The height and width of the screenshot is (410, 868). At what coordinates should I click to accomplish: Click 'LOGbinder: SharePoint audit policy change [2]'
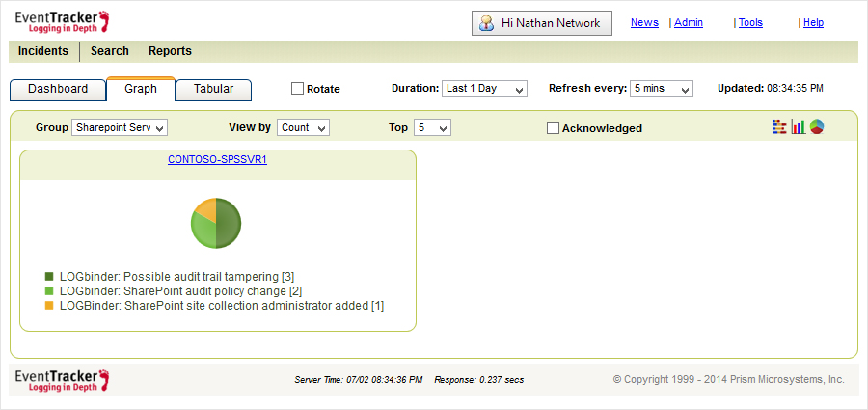(180, 291)
